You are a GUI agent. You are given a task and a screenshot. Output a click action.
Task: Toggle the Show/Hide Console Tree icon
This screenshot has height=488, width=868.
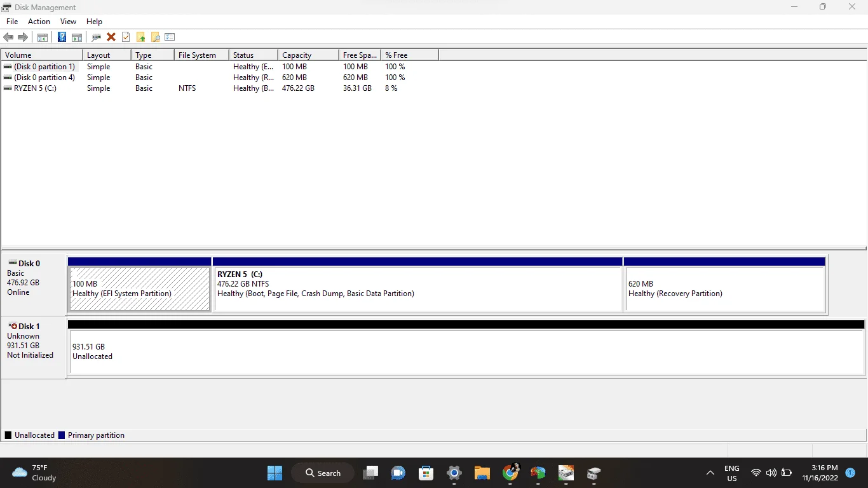point(43,37)
